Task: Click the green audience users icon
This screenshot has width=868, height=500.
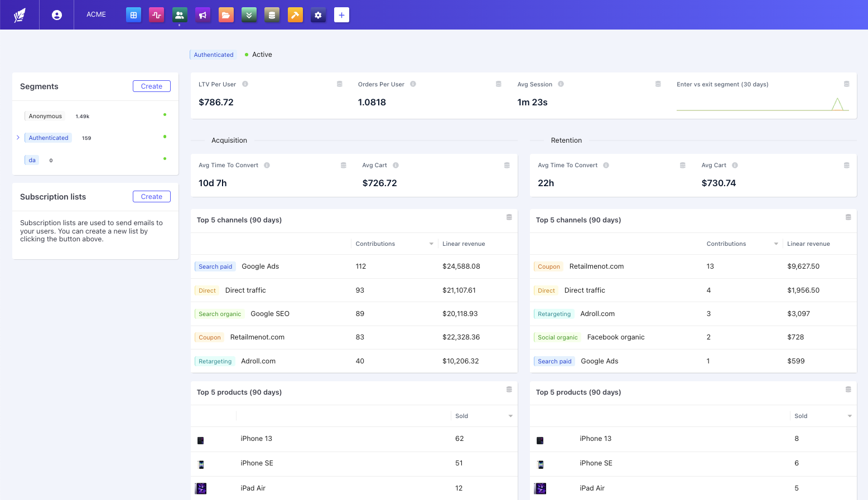Action: pyautogui.click(x=179, y=14)
